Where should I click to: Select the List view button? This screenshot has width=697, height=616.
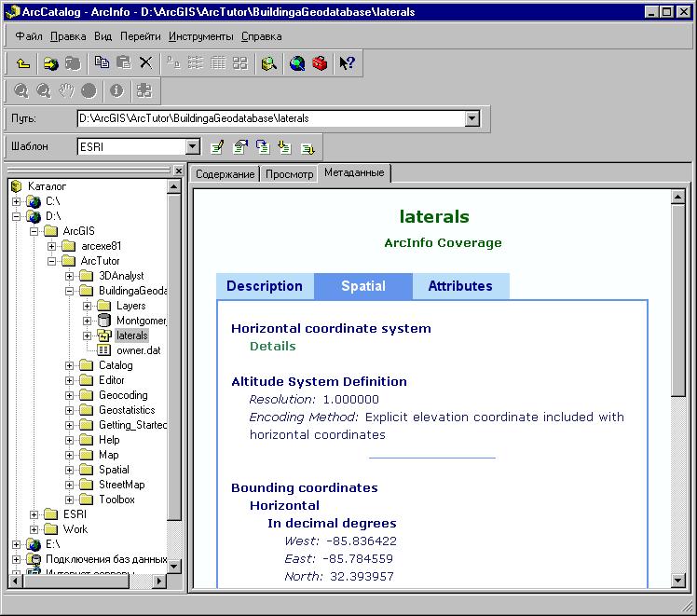click(195, 62)
